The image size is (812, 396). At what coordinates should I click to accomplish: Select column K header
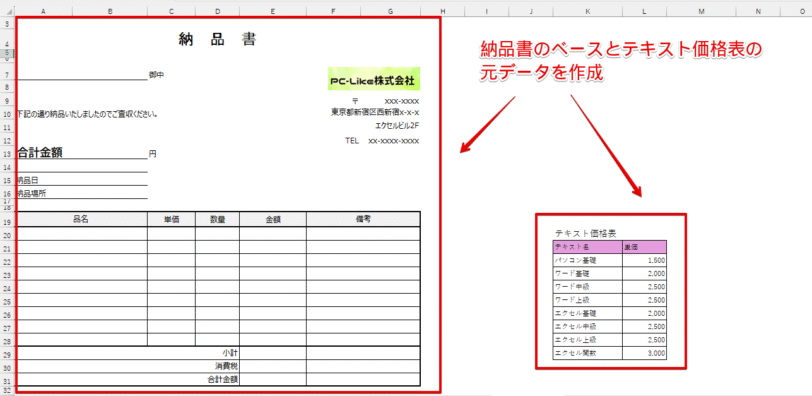click(x=587, y=11)
